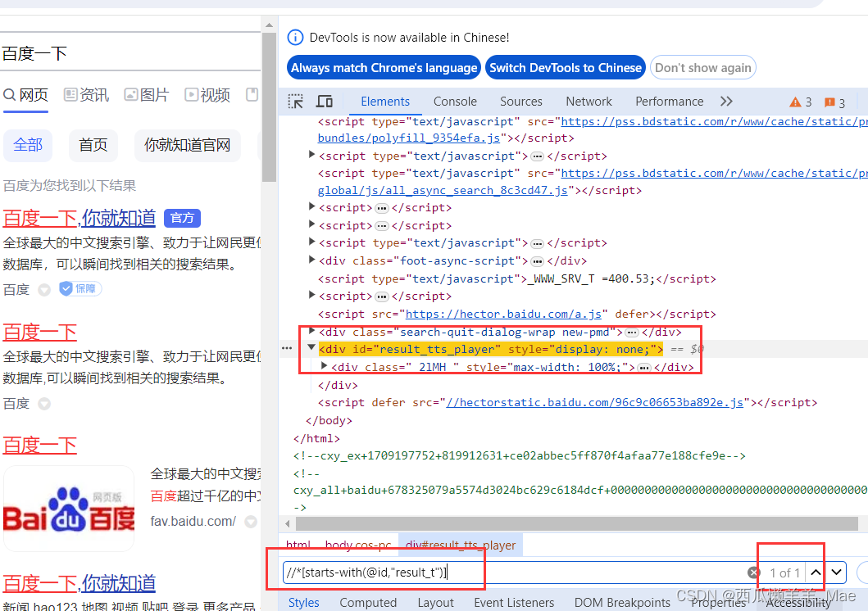Open the Performance tab
The height and width of the screenshot is (611, 868).
point(670,102)
